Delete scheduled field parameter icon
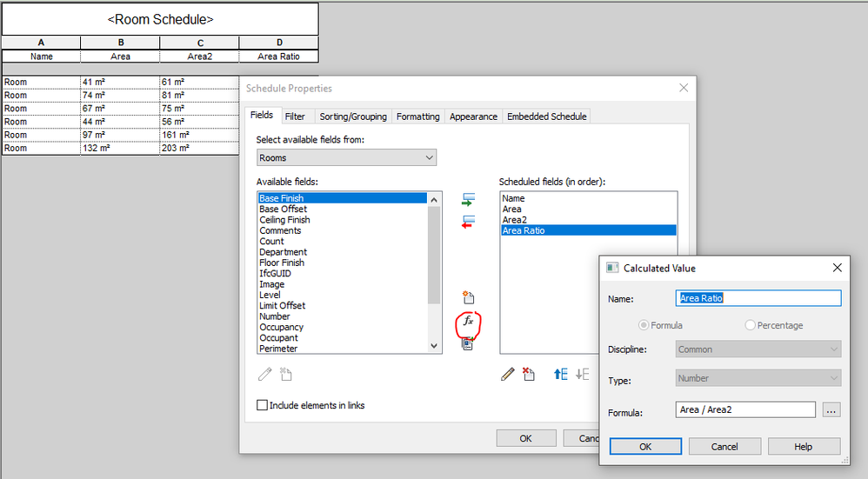Viewport: 868px width, 479px height. (529, 375)
